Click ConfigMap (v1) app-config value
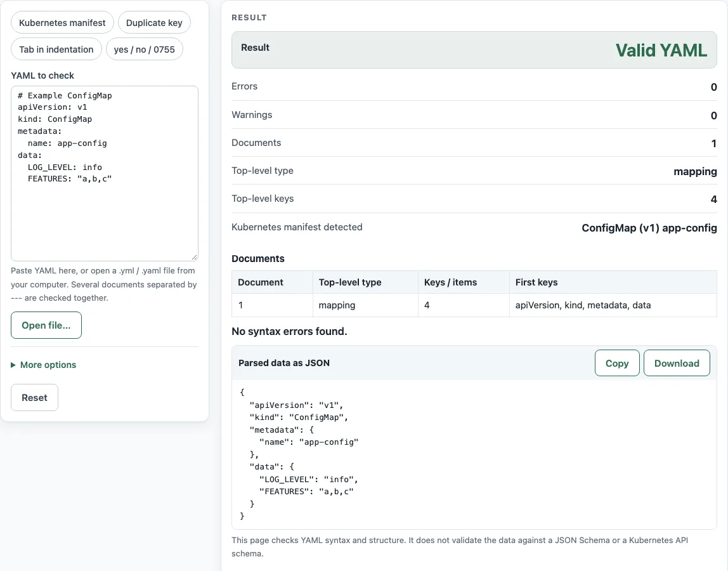 pos(649,228)
